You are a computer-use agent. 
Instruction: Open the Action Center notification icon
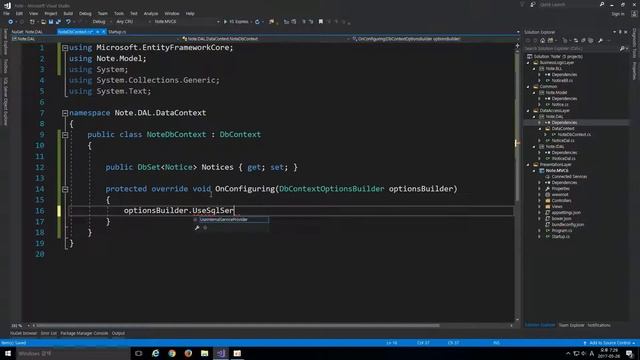630,353
